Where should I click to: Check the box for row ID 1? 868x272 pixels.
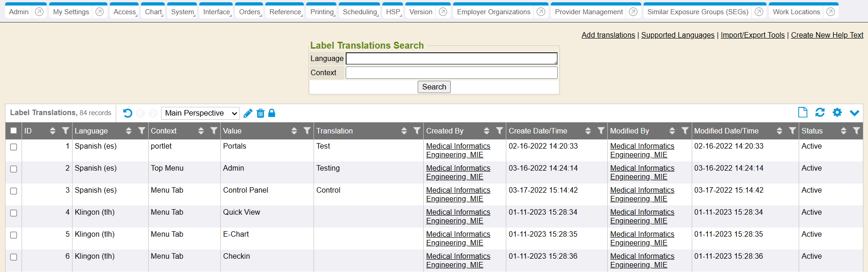point(14,147)
